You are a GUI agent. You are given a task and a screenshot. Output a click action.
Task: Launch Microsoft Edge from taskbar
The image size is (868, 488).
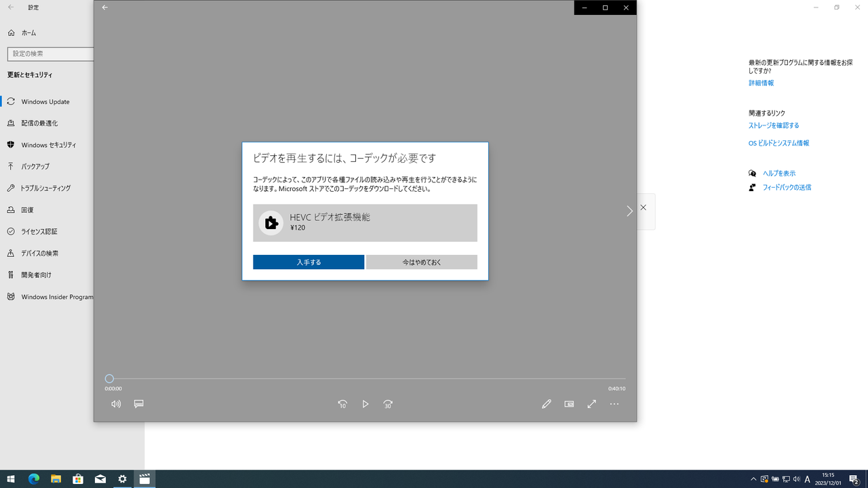coord(34,479)
